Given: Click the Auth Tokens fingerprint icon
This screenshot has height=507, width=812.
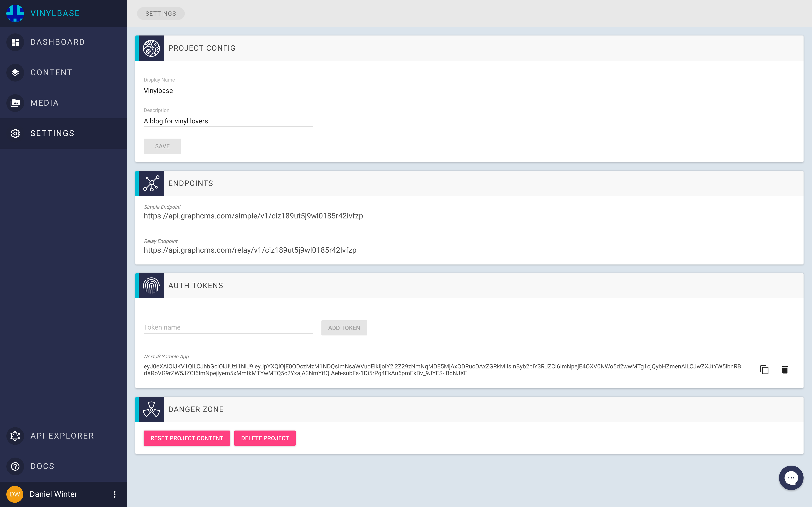Looking at the screenshot, I should coord(151,286).
